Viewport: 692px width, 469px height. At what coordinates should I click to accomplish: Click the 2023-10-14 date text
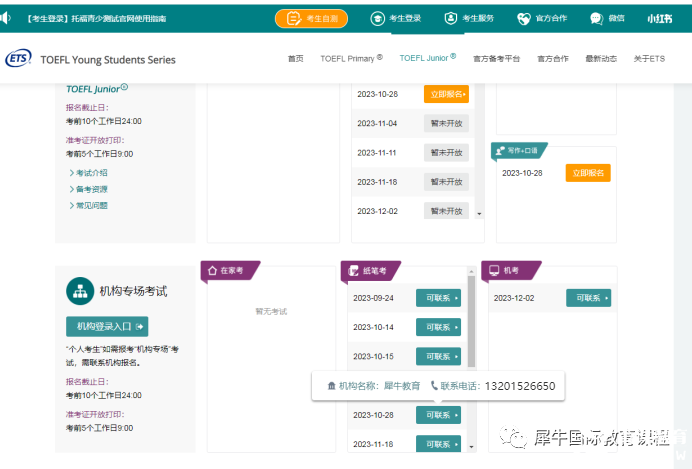pyautogui.click(x=373, y=327)
